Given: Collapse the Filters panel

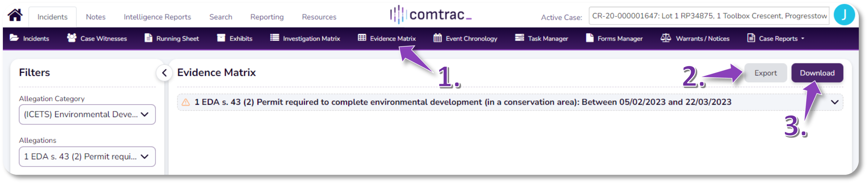Looking at the screenshot, I should [164, 73].
